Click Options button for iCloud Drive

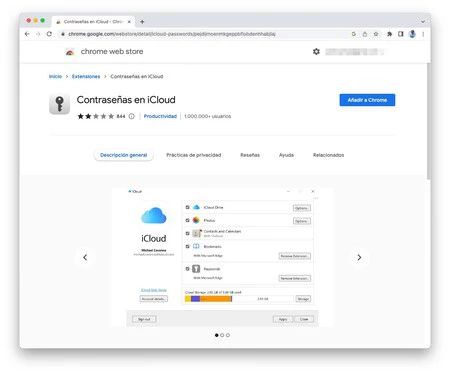(302, 208)
